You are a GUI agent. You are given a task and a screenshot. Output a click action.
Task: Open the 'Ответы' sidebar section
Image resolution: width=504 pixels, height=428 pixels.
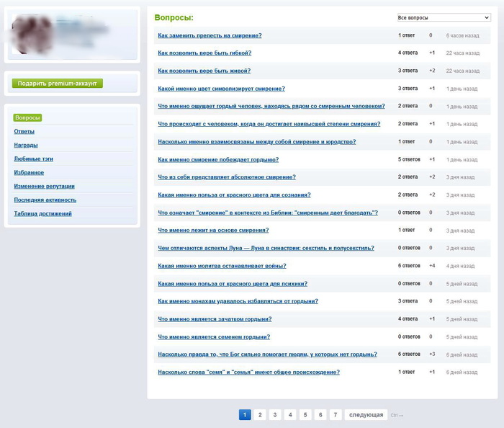click(x=24, y=131)
